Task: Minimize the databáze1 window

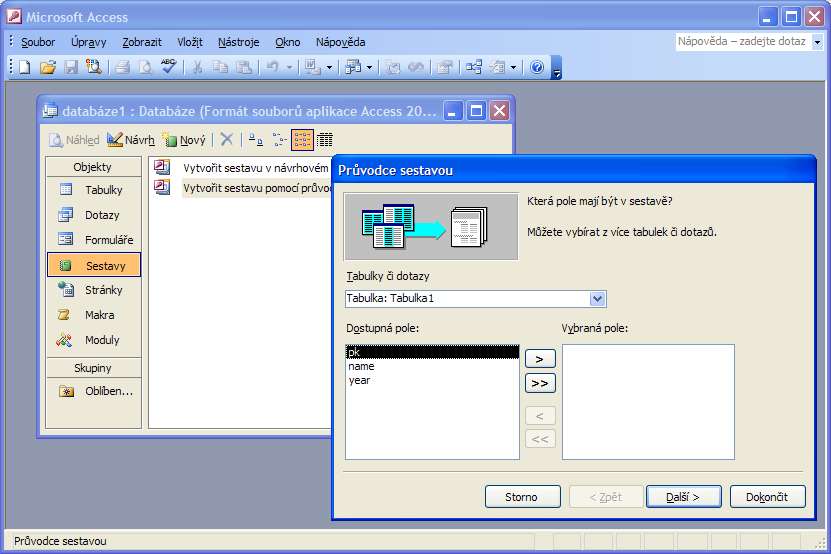Action: click(453, 111)
